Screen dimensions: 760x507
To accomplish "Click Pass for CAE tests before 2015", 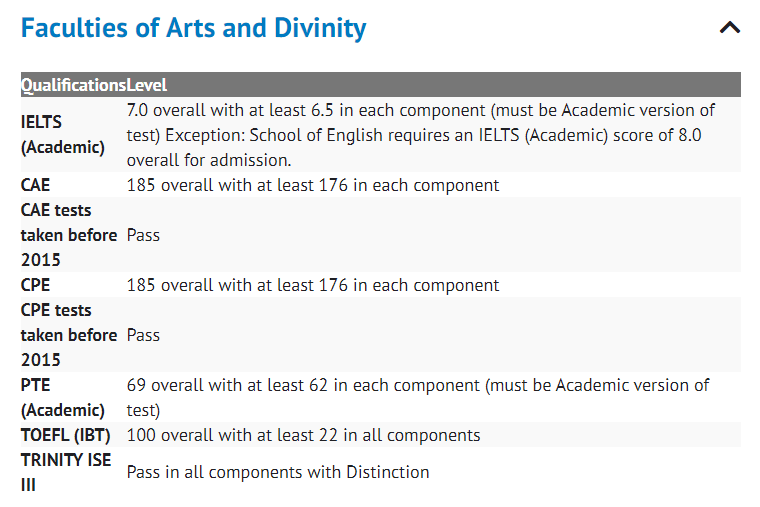I will [x=143, y=235].
